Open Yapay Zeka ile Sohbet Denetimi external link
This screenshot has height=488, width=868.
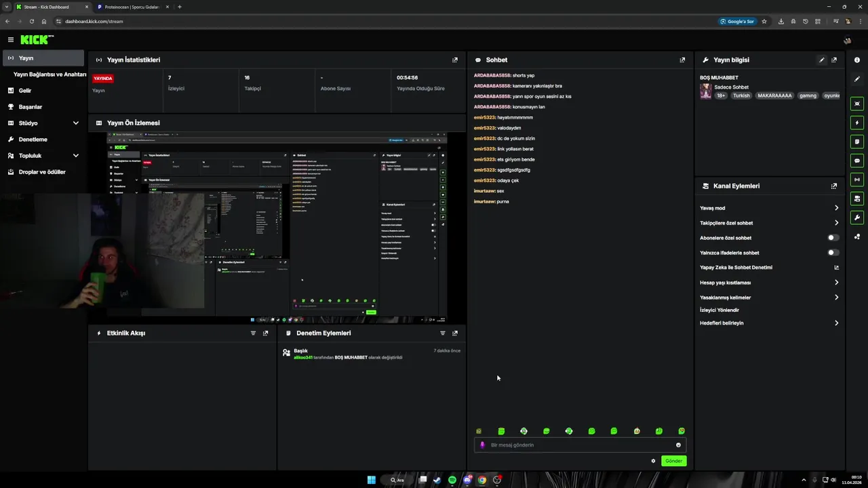[x=836, y=268]
